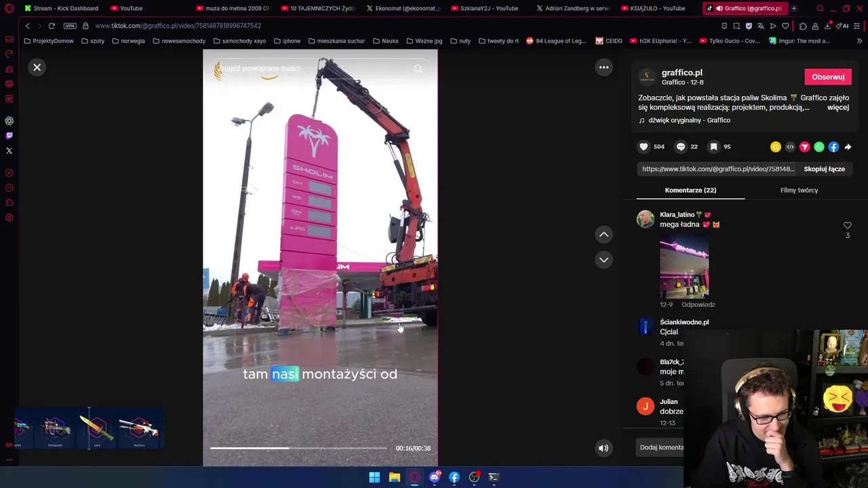Open the Opera GX main menu logo
The image size is (868, 488).
pyautogui.click(x=9, y=8)
